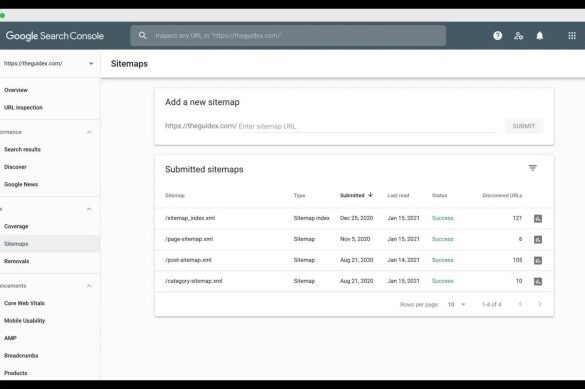Open Search results in the sidebar
Image resolution: width=585 pixels, height=389 pixels.
click(x=22, y=149)
